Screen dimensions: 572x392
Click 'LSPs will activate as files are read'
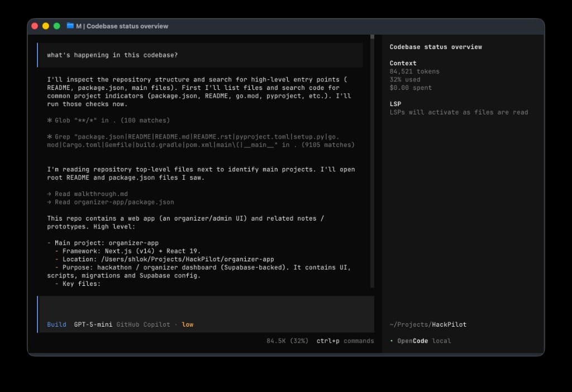pos(459,112)
